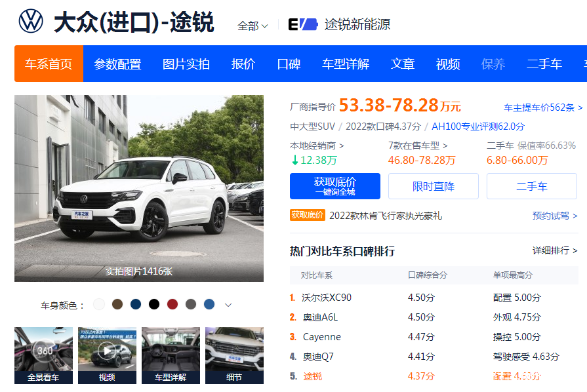Viewport: 587px width, 392px height.
Task: Open 车主提车价562条 link
Action: point(543,108)
